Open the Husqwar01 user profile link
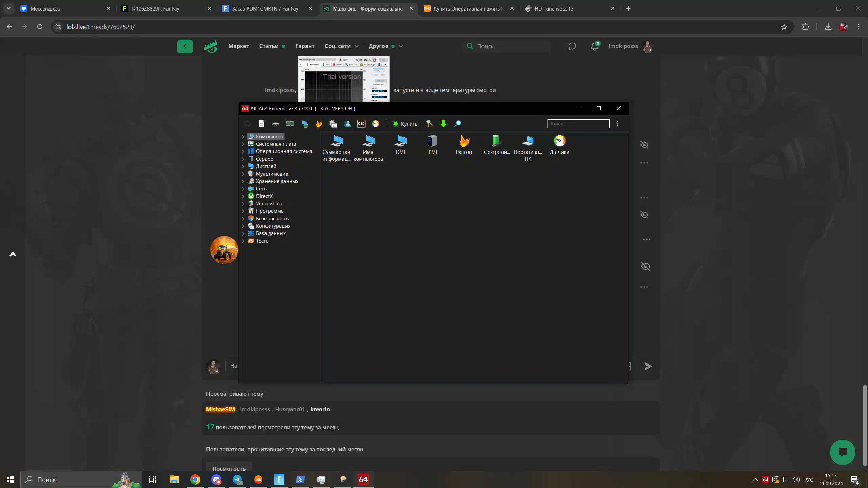This screenshot has width=868, height=488. [x=290, y=409]
